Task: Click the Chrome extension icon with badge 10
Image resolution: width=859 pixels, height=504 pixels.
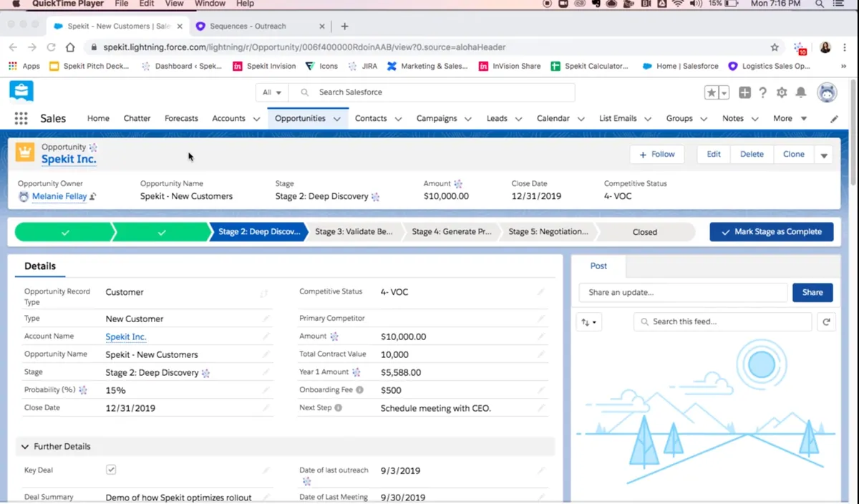Action: coord(800,48)
